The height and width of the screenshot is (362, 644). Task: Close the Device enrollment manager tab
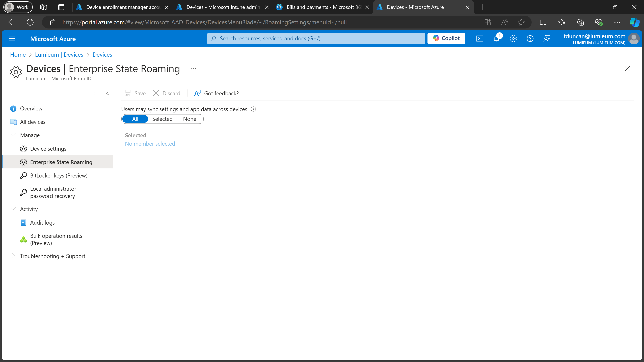pyautogui.click(x=167, y=7)
